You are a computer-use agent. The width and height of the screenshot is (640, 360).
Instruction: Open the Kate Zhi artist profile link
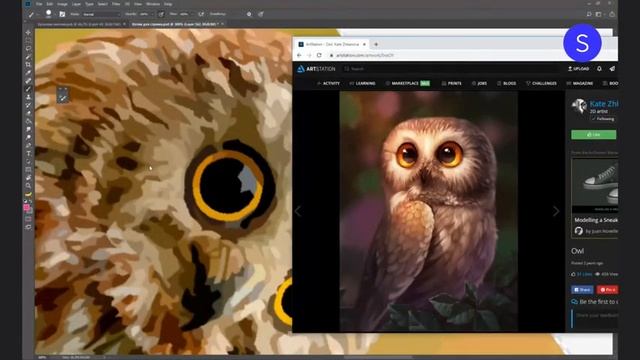click(604, 104)
